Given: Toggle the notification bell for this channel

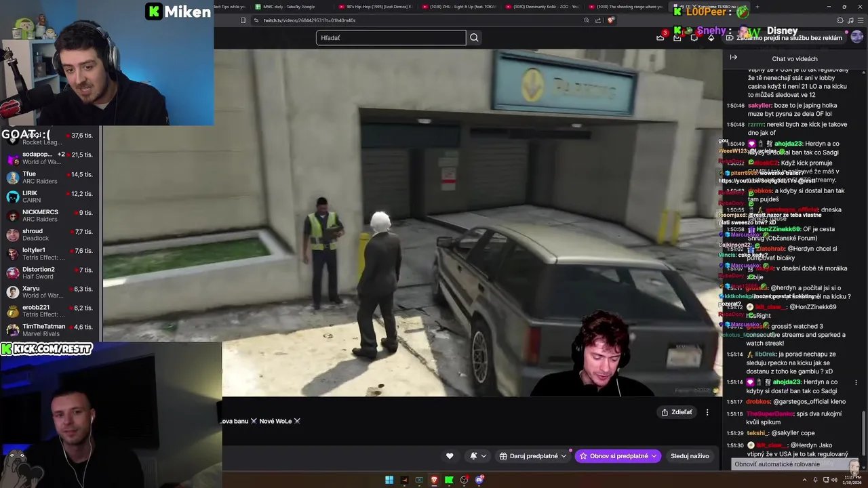Looking at the screenshot, I should (x=473, y=456).
